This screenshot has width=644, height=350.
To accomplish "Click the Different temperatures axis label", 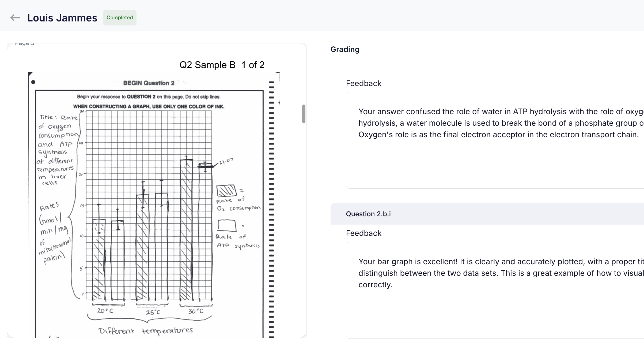I will tap(146, 330).
